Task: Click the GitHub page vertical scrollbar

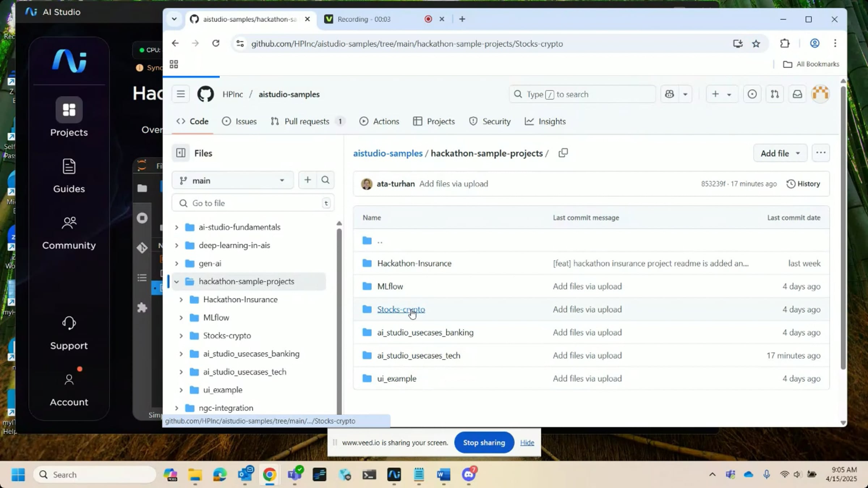Action: coord(843,228)
